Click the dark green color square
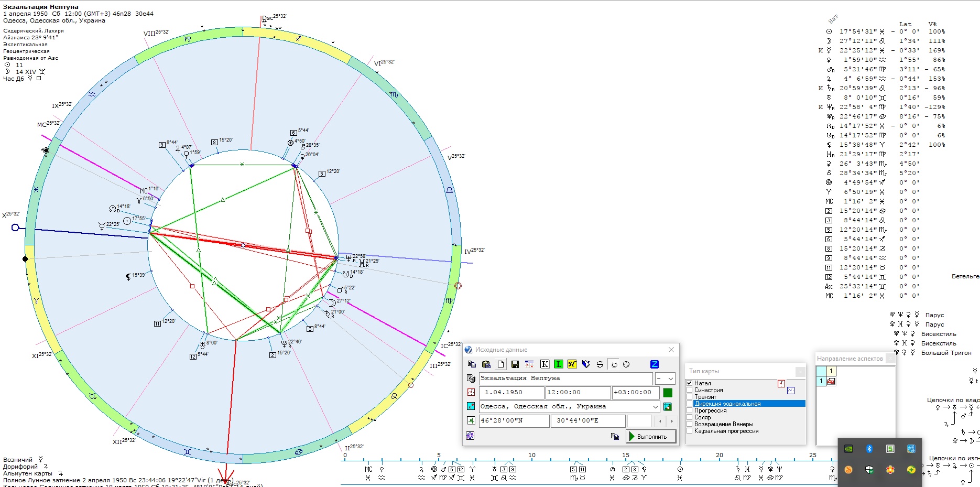The width and height of the screenshot is (980, 487). tap(668, 393)
